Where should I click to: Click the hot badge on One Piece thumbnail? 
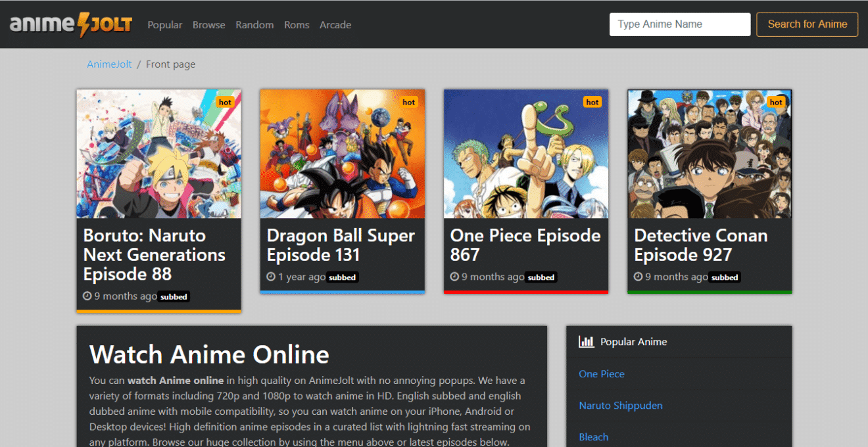tap(592, 102)
